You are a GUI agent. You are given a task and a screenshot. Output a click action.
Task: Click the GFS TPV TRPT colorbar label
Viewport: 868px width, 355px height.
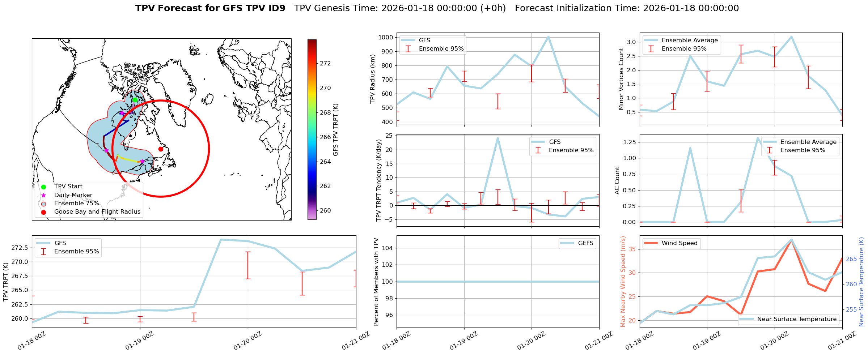pyautogui.click(x=336, y=130)
